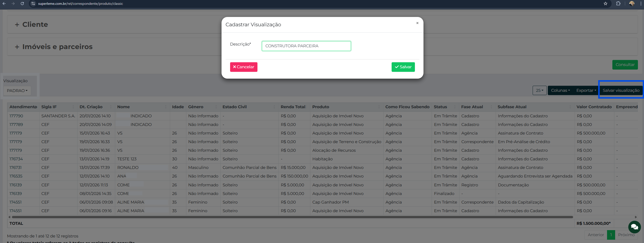Bookmark page with the star icon
The width and height of the screenshot is (644, 243).
coord(605,4)
